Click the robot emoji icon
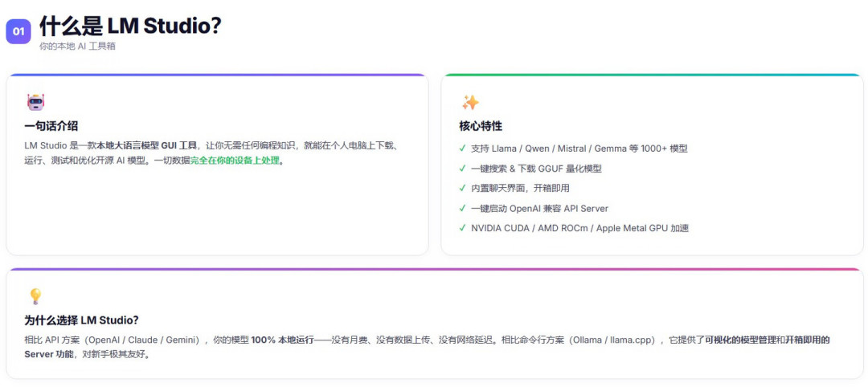868x387 pixels. click(x=35, y=102)
